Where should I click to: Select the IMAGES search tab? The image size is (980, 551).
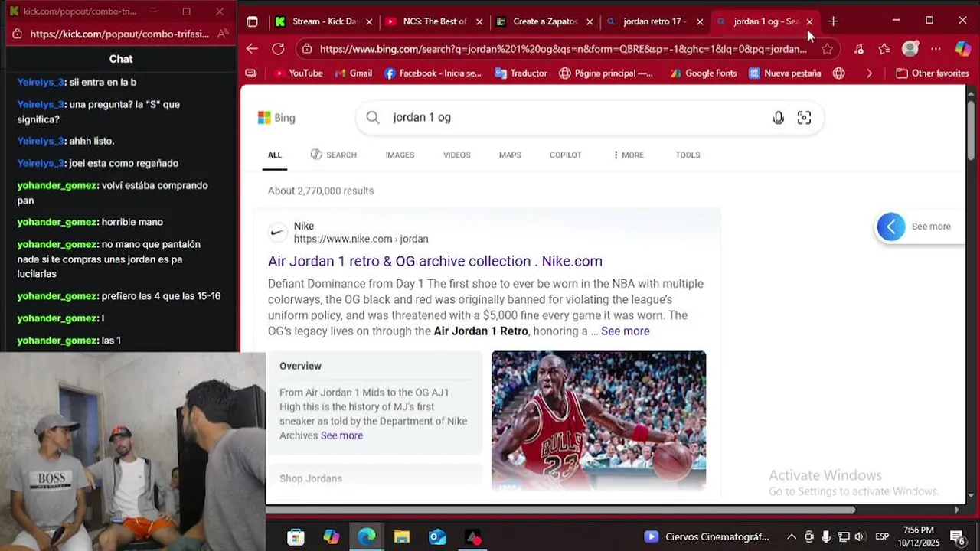(400, 155)
